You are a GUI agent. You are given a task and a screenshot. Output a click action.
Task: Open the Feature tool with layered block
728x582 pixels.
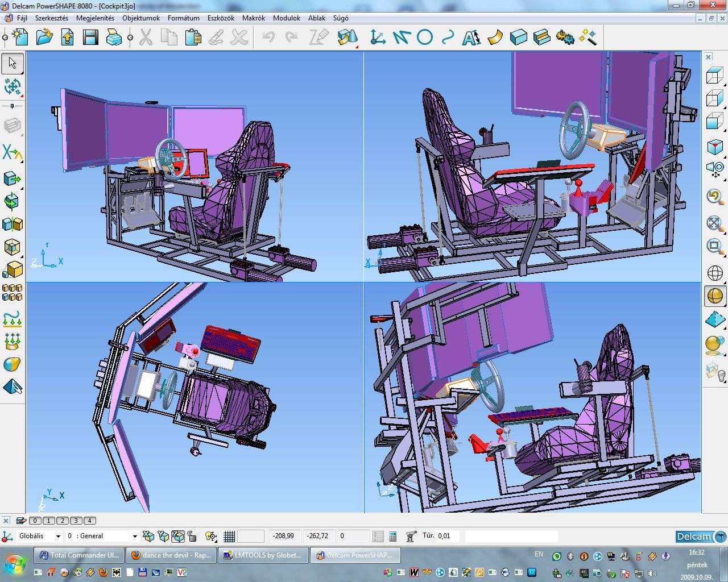click(541, 38)
